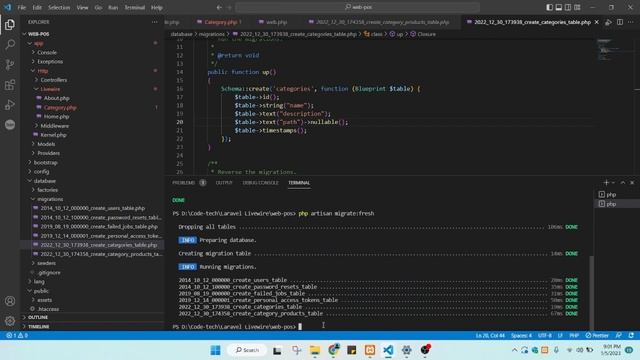Image resolution: width=640 pixels, height=360 pixels.
Task: Collapse the Livewire folder
Action: point(92,89)
